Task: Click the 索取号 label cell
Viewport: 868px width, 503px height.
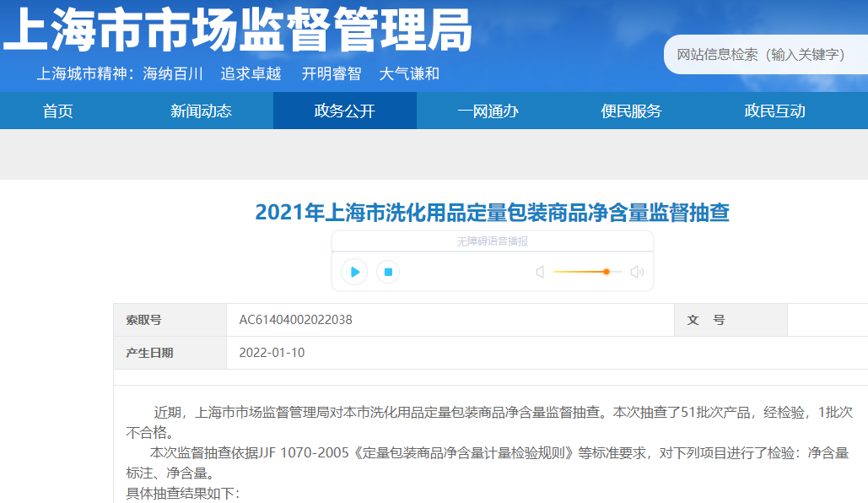Action: (x=170, y=320)
